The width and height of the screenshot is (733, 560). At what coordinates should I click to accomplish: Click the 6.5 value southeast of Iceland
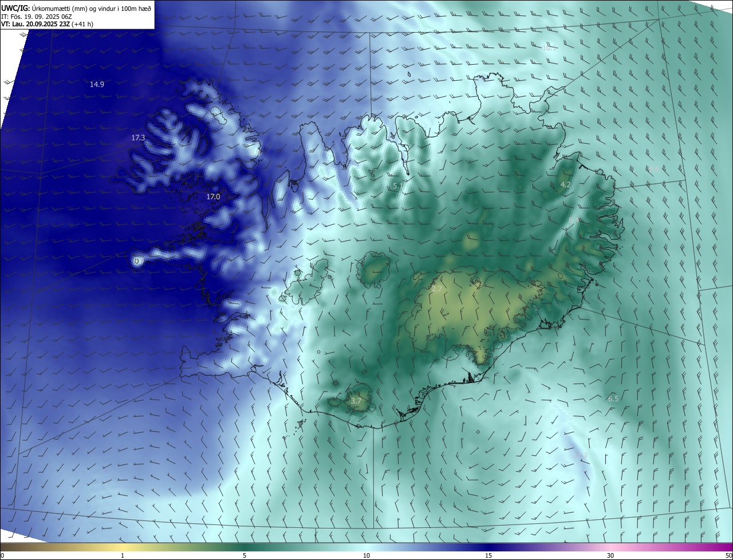[613, 399]
